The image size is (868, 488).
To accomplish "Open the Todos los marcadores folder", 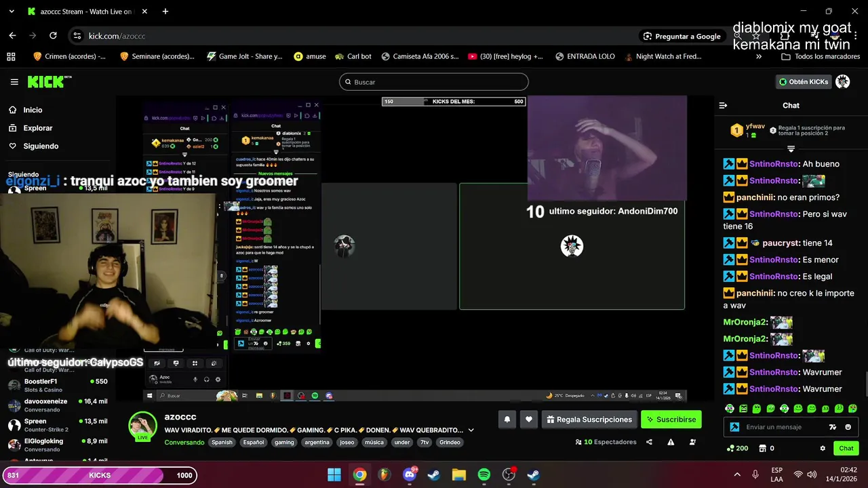I will (x=821, y=56).
